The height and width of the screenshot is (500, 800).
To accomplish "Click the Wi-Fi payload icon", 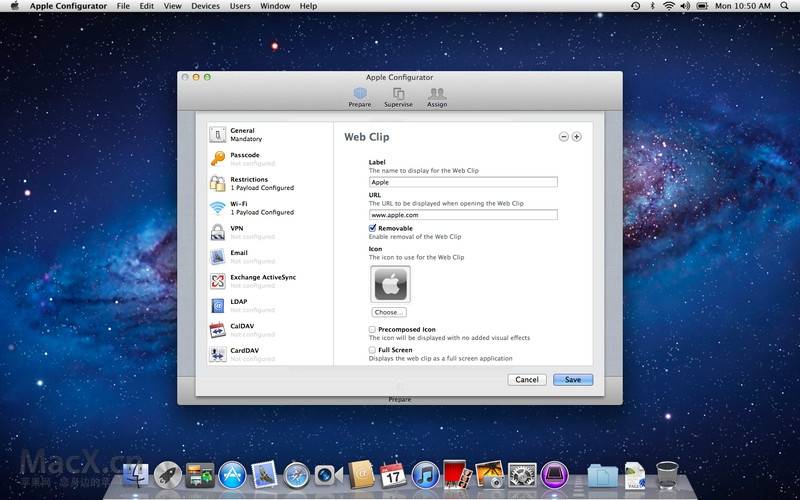I will (217, 208).
